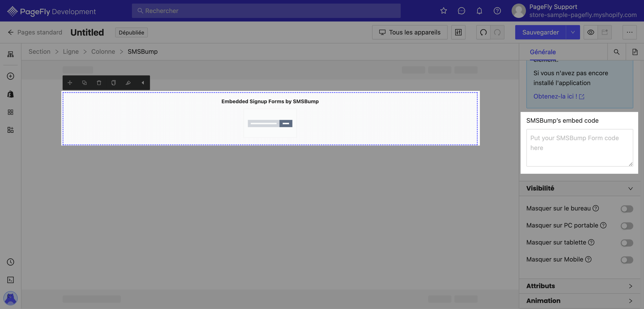Preview page with the eye icon
This screenshot has height=309, width=644.
tap(591, 32)
